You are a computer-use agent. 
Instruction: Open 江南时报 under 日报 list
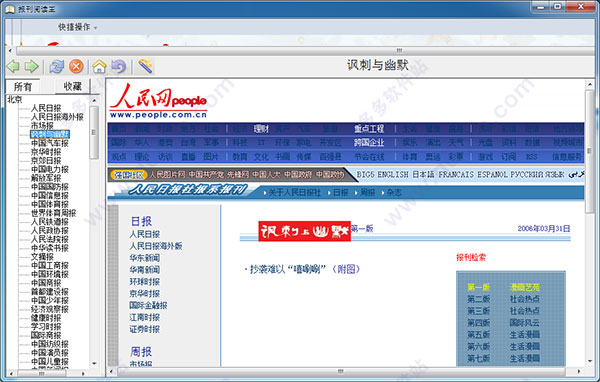145,317
